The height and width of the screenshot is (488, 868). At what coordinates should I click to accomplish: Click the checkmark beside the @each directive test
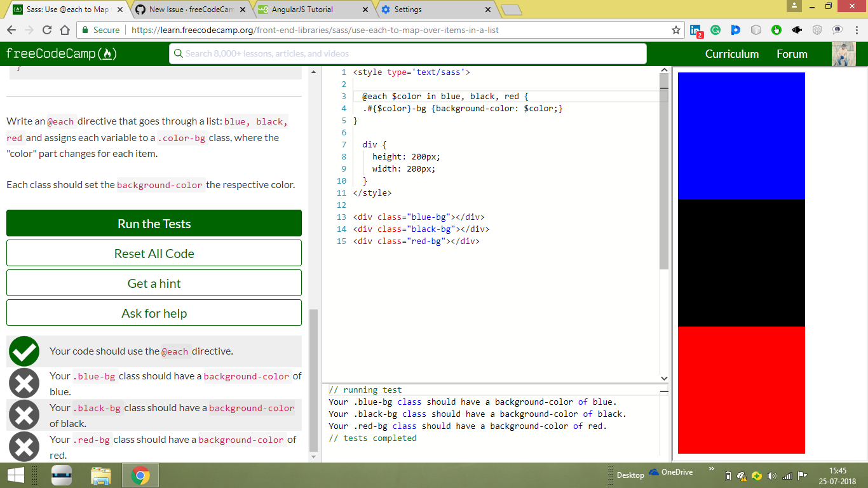pyautogui.click(x=24, y=351)
